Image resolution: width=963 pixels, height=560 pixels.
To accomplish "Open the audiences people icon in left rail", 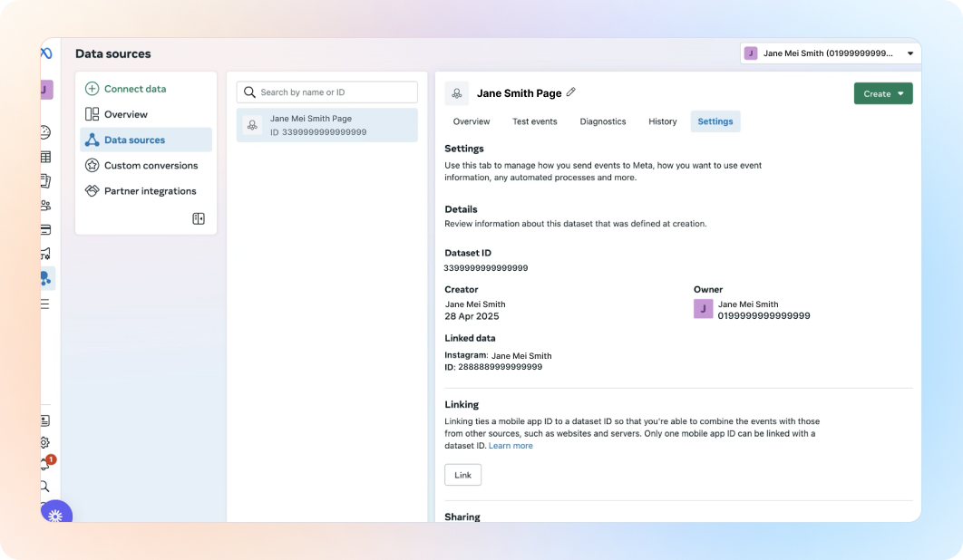I will tap(45, 205).
